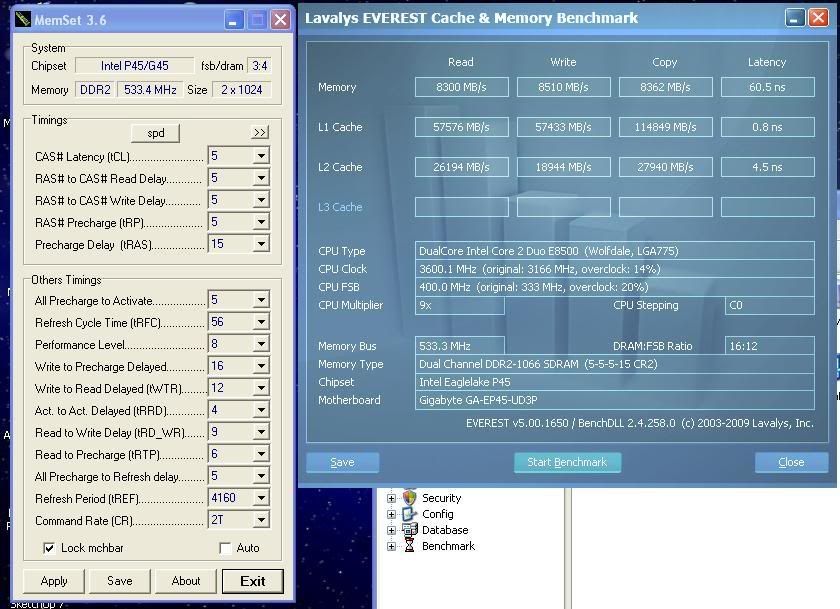Enable the Lock mchbar checkbox

[x=49, y=548]
